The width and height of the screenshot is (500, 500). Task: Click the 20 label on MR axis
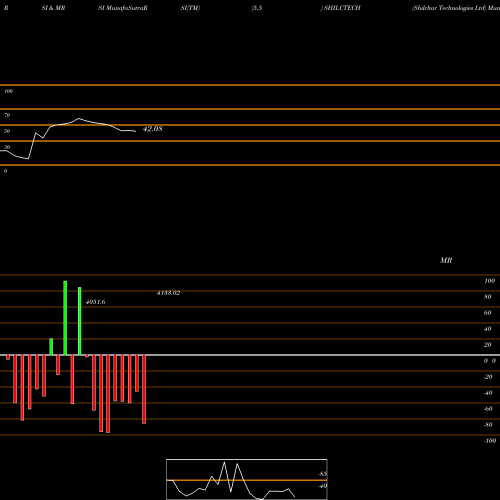tap(488, 345)
